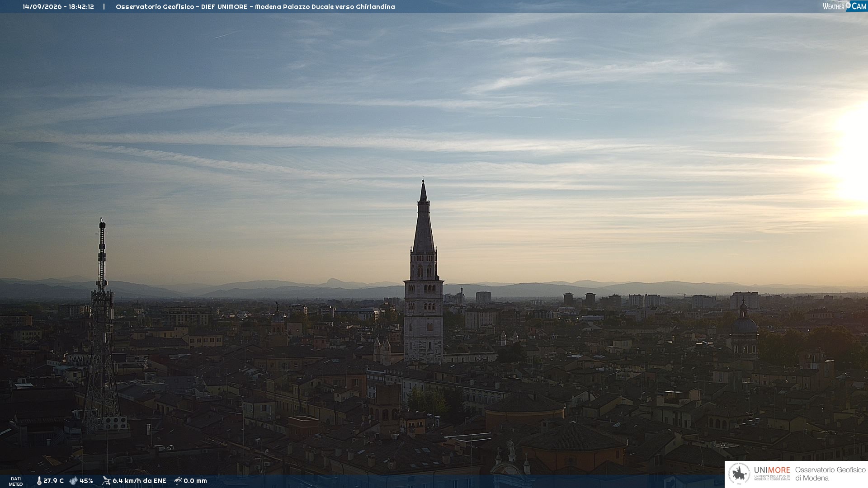Open Osservatorio Geofisico di Modena link

(x=830, y=474)
